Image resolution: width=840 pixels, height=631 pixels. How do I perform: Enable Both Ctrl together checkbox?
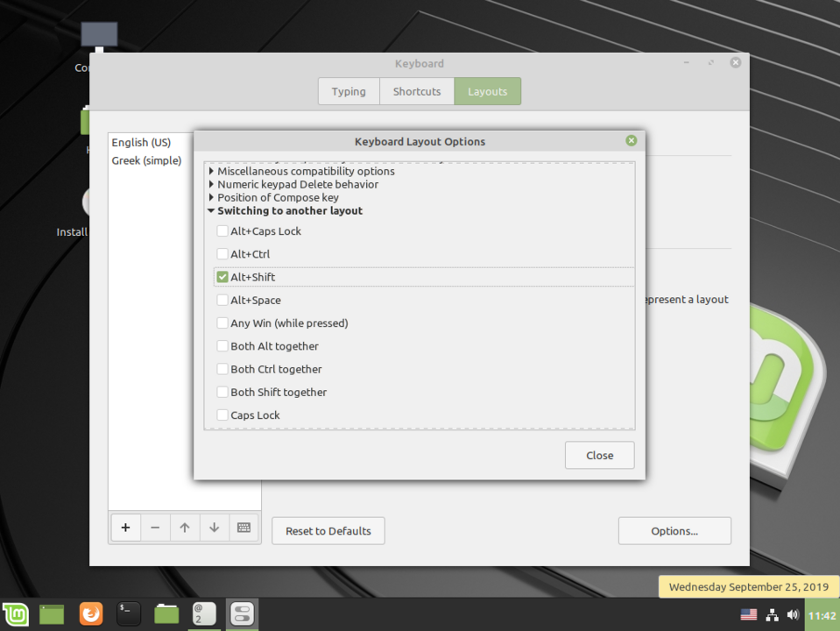pos(222,369)
